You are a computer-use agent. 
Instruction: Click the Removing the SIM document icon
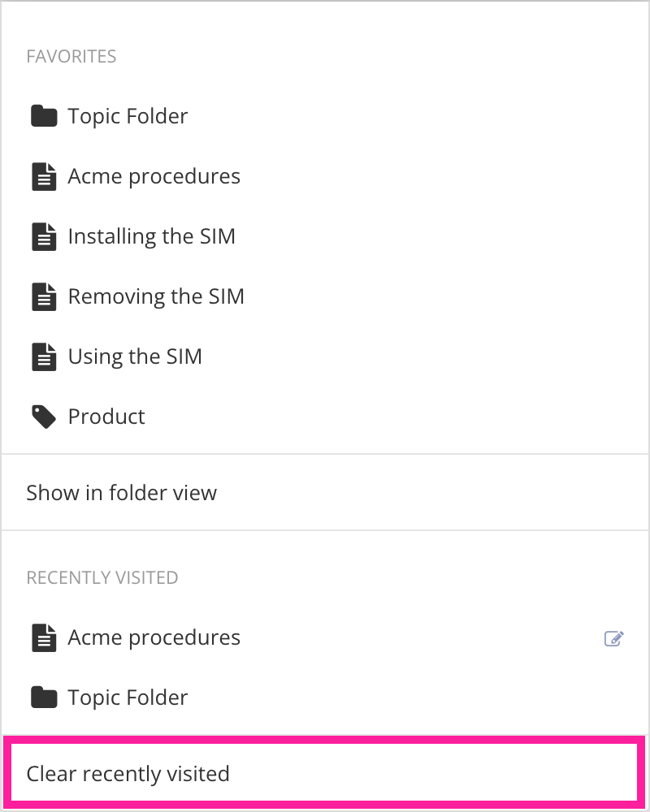point(44,296)
